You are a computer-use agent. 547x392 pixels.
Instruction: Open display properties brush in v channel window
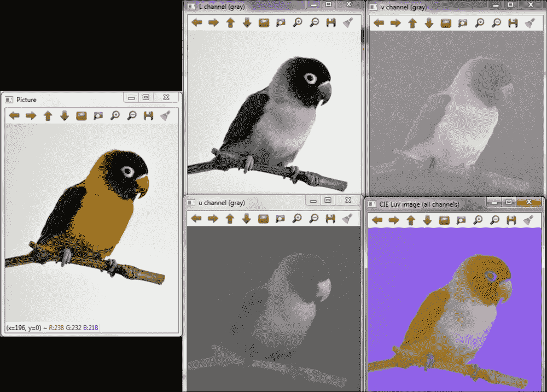pos(529,23)
